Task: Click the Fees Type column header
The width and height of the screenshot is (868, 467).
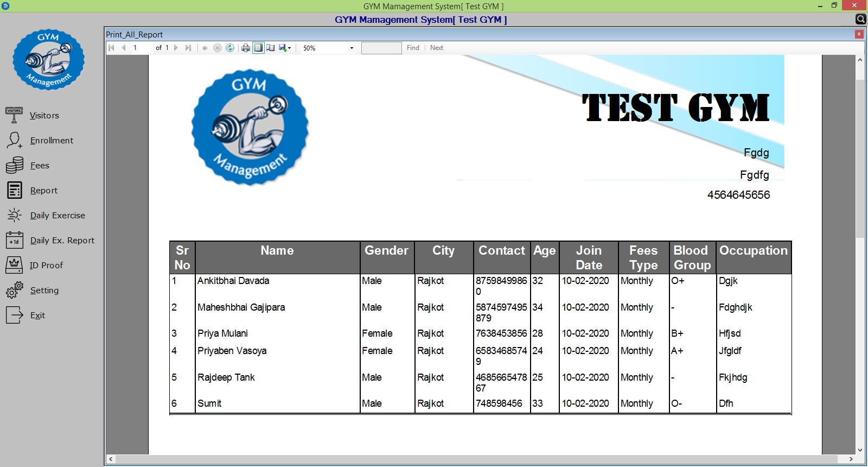Action: click(643, 257)
